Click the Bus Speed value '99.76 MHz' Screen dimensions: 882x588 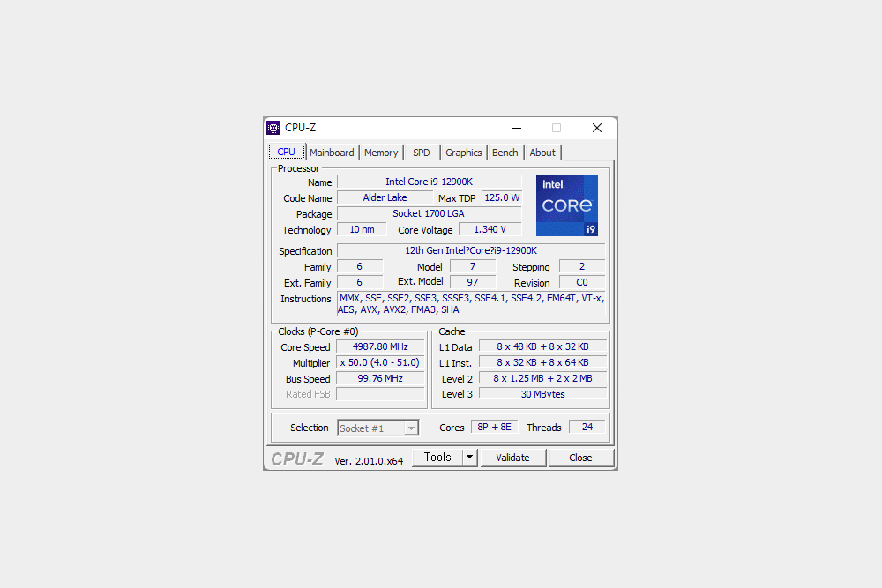point(380,378)
